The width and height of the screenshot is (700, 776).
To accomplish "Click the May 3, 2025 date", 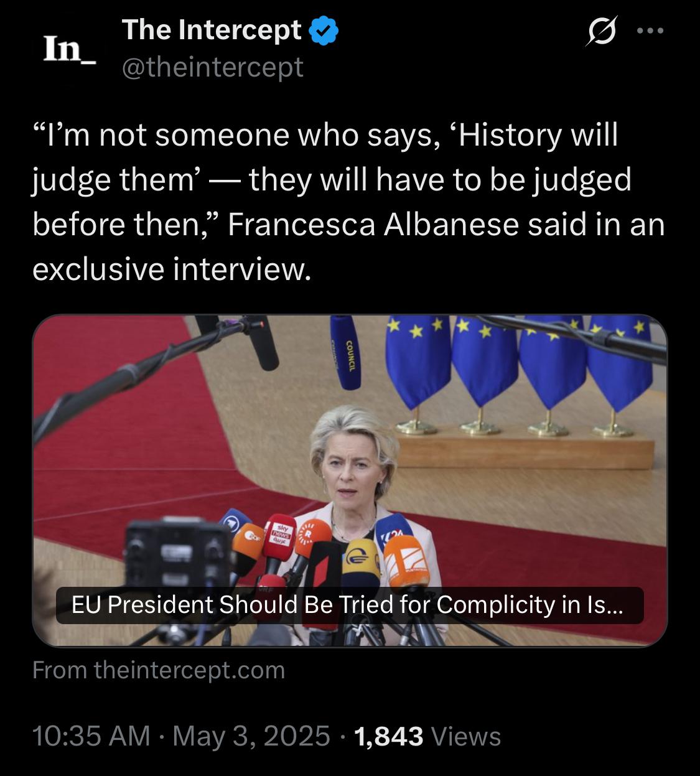I will click(x=251, y=736).
